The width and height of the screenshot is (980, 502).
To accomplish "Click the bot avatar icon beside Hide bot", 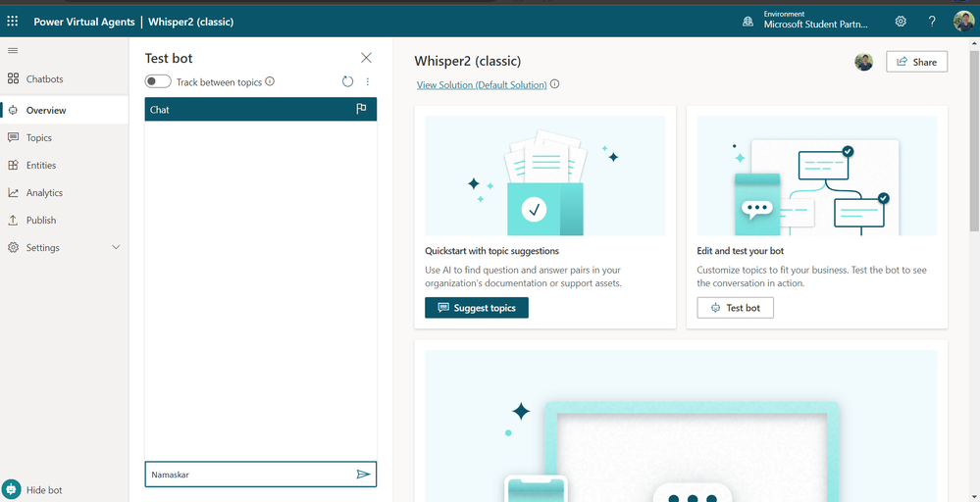I will (11, 489).
